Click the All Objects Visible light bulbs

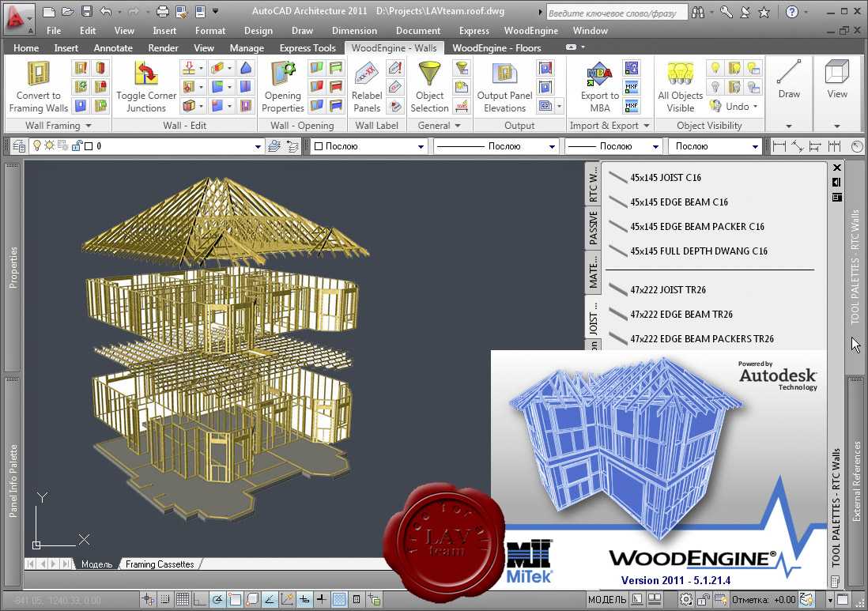pyautogui.click(x=681, y=74)
